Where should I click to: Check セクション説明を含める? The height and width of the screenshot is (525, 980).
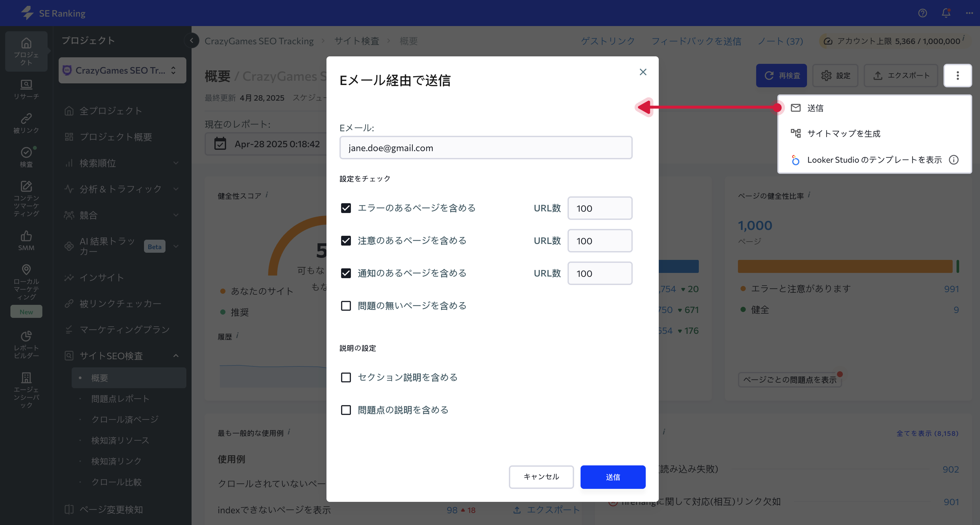tap(346, 377)
